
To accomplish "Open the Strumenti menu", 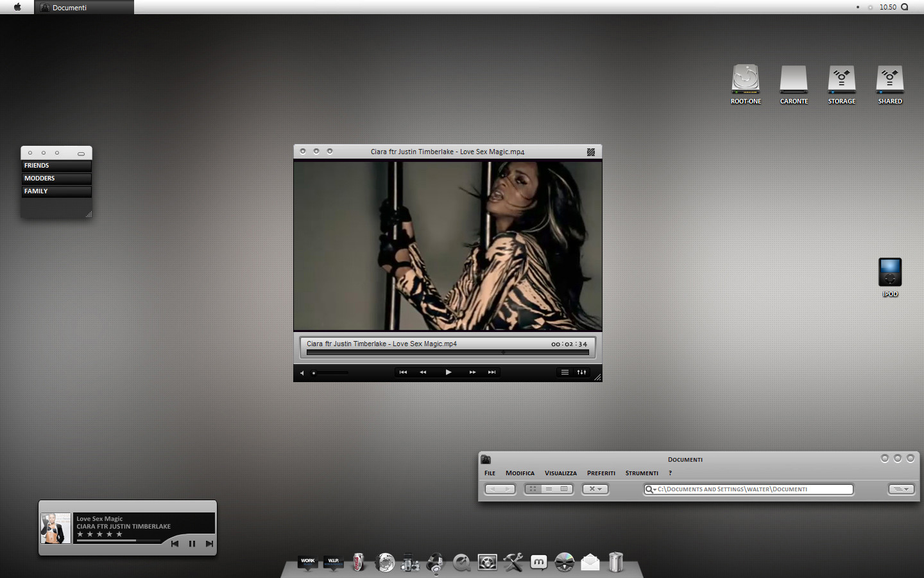I will (x=642, y=473).
